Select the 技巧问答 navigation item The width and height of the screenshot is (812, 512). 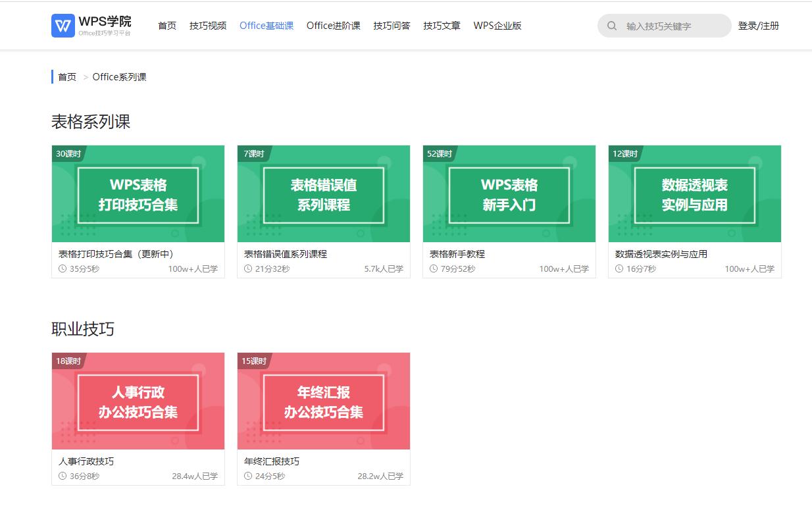391,26
